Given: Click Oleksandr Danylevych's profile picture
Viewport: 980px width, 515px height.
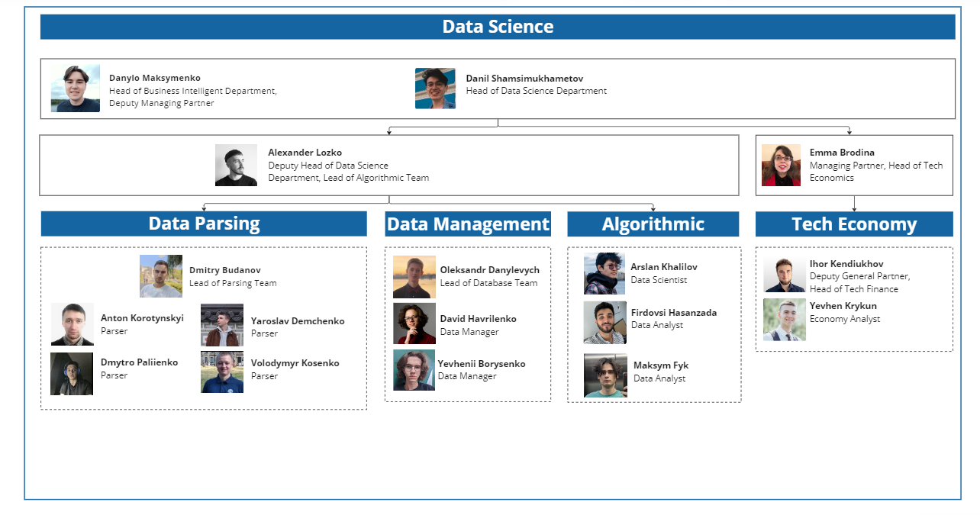Looking at the screenshot, I should pyautogui.click(x=414, y=276).
